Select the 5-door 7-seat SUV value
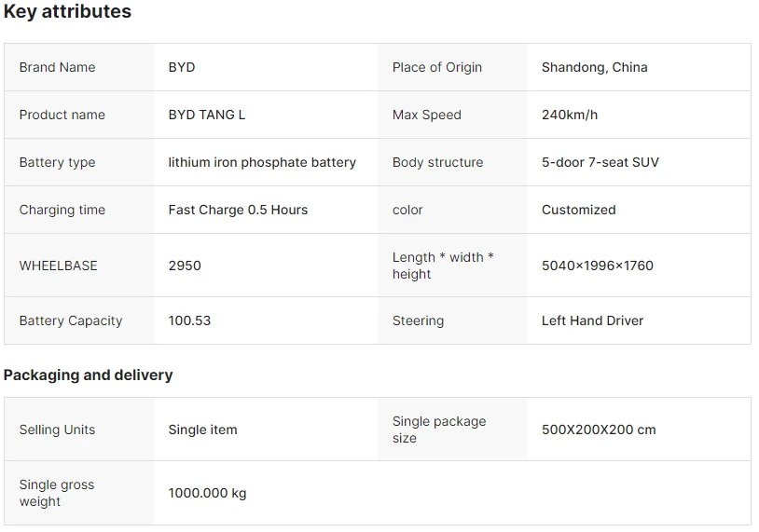Viewport: 759px width, 532px height. pyautogui.click(x=600, y=162)
